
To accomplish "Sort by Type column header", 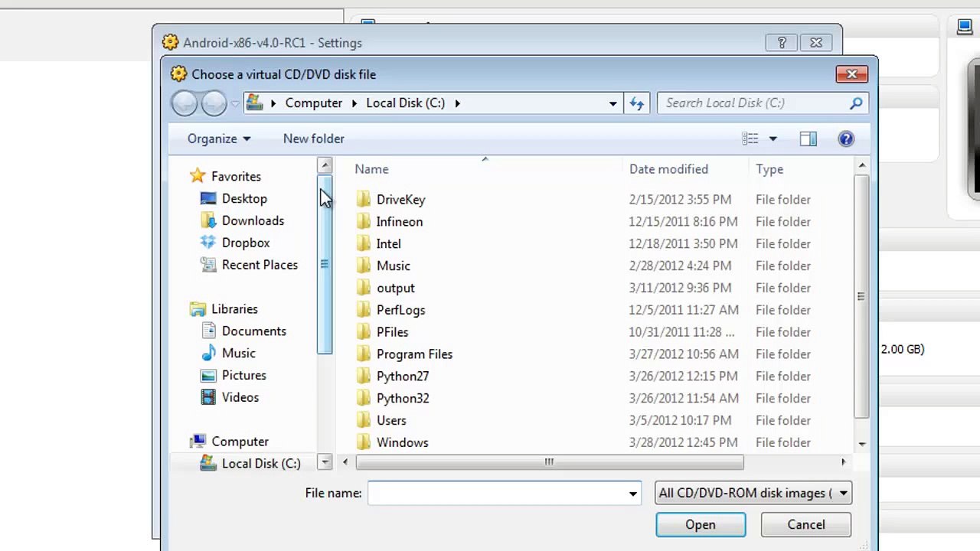I will tap(769, 169).
